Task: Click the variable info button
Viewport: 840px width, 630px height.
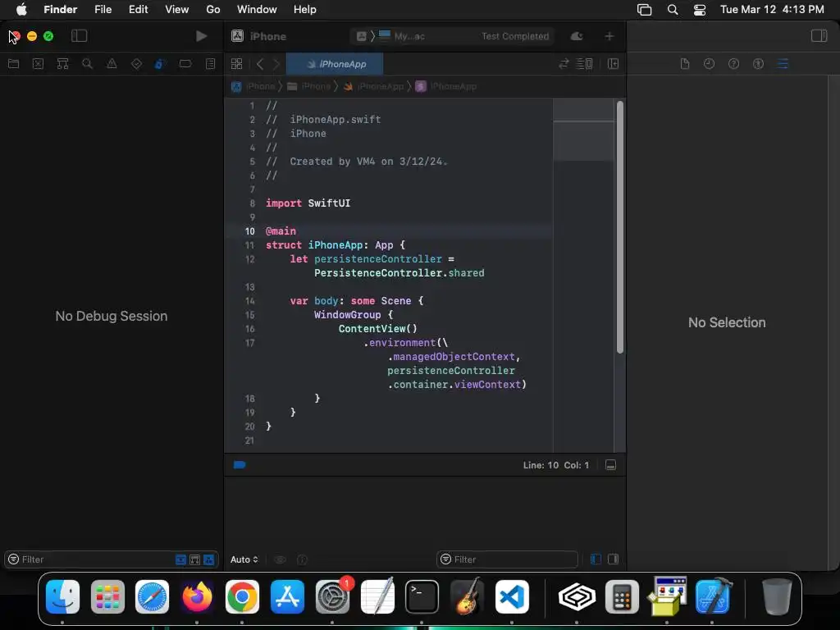Action: pos(302,559)
